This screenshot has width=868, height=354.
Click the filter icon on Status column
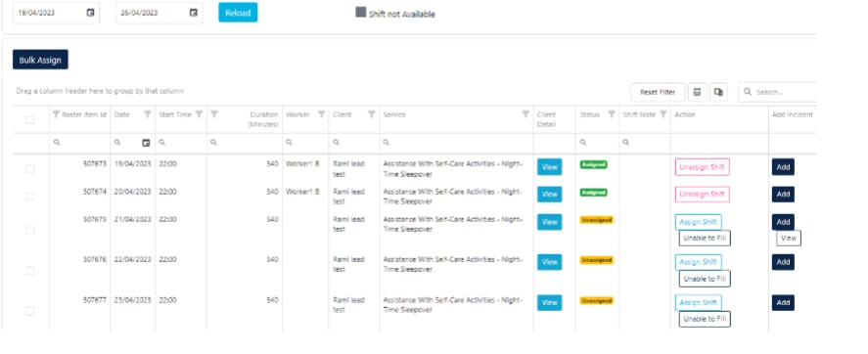coord(612,114)
